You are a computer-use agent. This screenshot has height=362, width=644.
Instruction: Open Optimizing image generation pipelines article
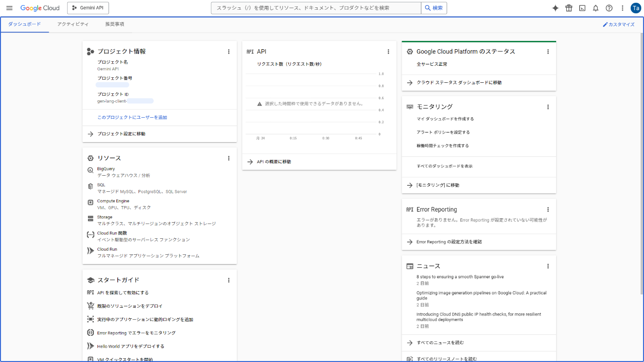tap(481, 295)
